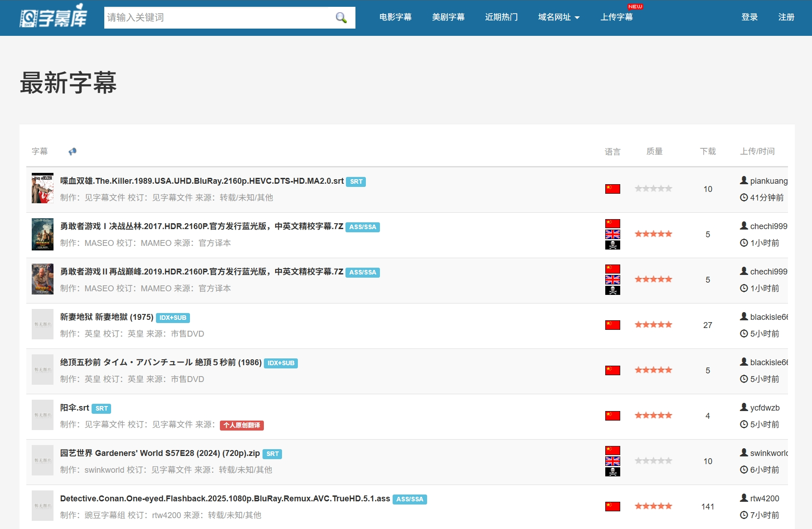Click the Chinese flag for The Killer subtitle
Image resolution: width=812 pixels, height=529 pixels.
(612, 189)
